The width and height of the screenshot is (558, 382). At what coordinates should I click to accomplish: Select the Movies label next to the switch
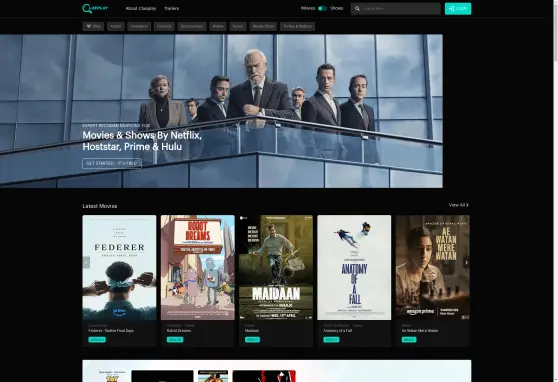(308, 8)
